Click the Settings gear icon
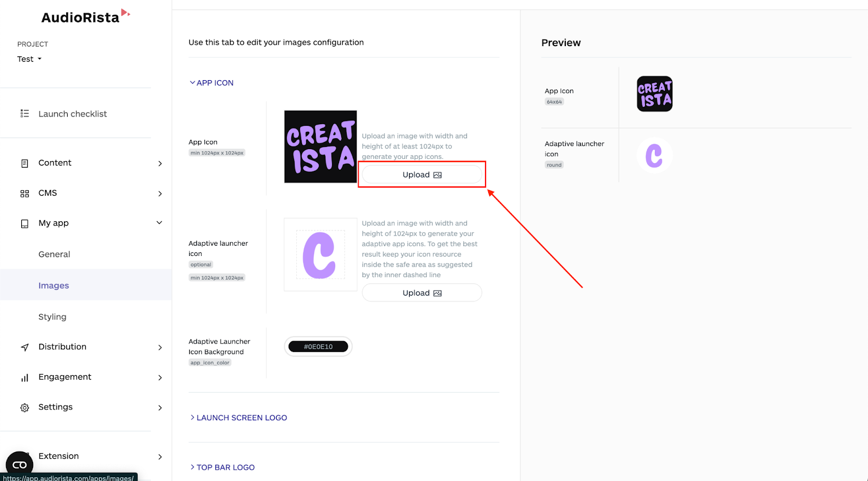Screen dimensions: 868x481 pos(24,408)
